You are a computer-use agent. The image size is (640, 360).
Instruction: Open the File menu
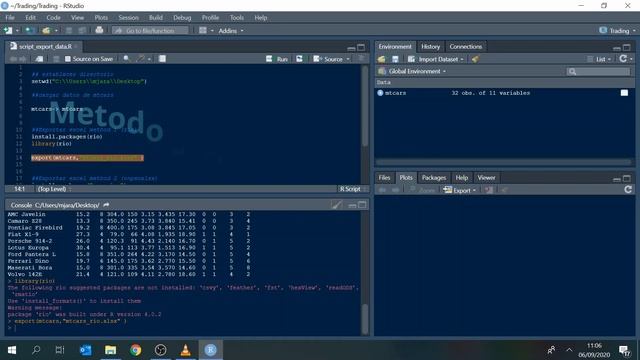click(10, 18)
